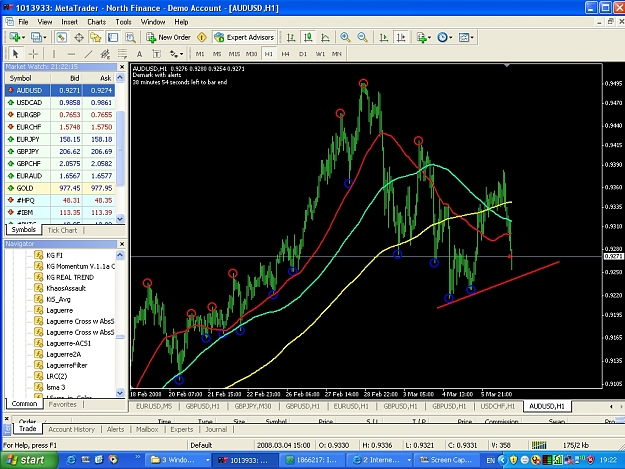
Task: Click the Expert Advisors button
Action: pos(244,37)
